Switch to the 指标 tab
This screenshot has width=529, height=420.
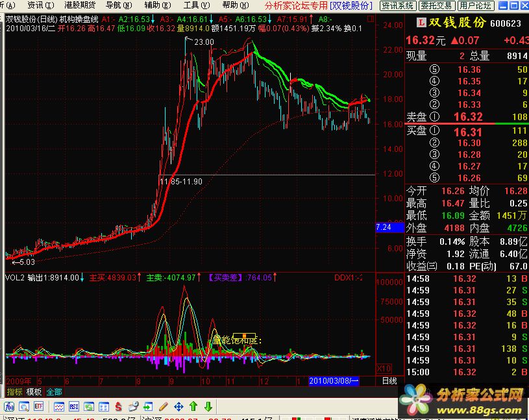(x=14, y=392)
